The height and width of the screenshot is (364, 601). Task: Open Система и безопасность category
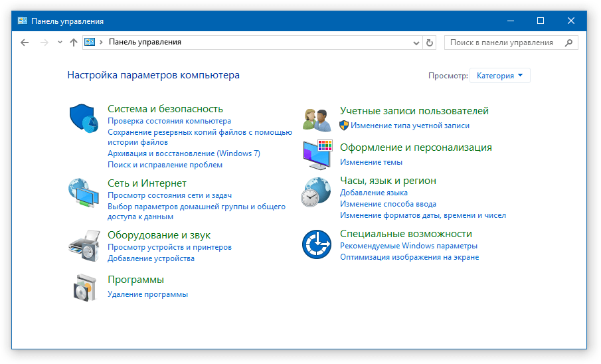coord(165,109)
